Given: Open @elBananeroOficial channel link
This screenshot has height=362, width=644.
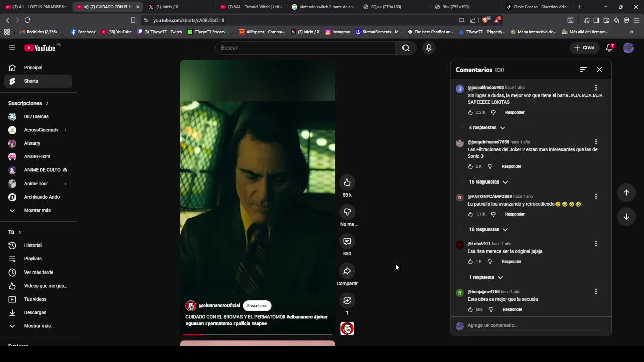Looking at the screenshot, I should pyautogui.click(x=219, y=306).
